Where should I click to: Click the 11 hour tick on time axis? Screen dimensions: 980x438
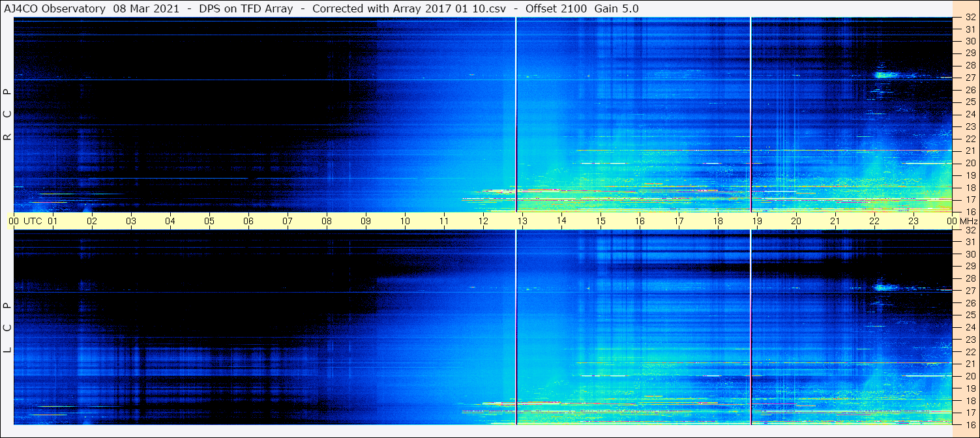[444, 221]
